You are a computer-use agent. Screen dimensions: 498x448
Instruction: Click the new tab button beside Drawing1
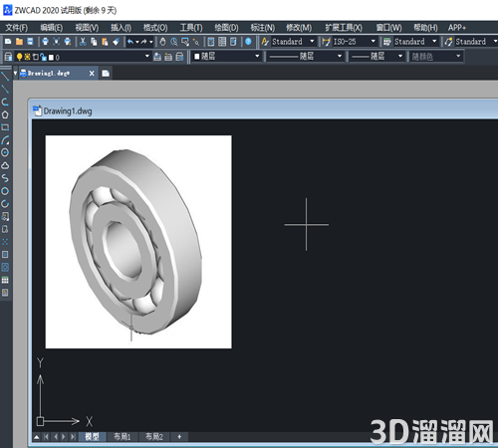pyautogui.click(x=106, y=74)
